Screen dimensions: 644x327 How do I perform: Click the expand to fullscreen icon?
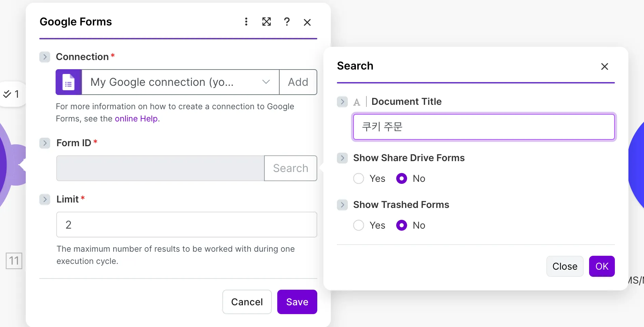click(x=267, y=22)
